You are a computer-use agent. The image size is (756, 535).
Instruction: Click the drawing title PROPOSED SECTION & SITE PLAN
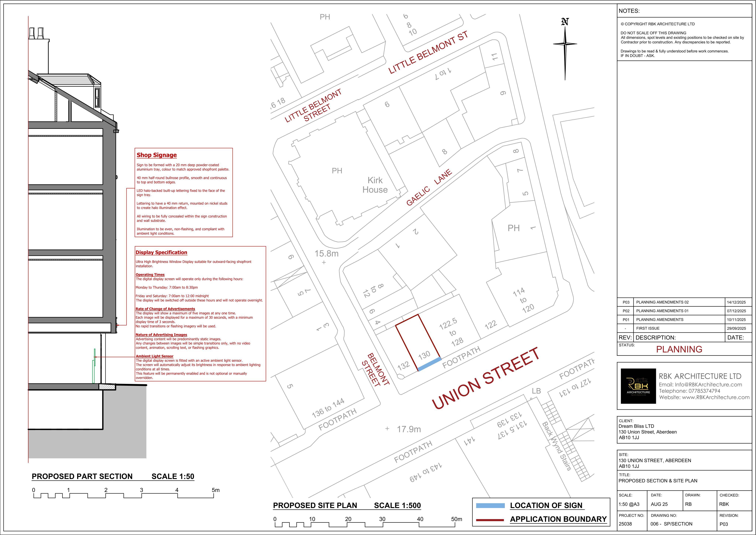click(x=658, y=481)
